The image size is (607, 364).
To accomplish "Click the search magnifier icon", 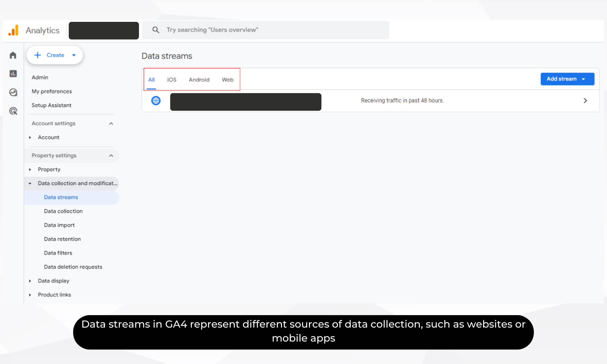I will pos(156,30).
